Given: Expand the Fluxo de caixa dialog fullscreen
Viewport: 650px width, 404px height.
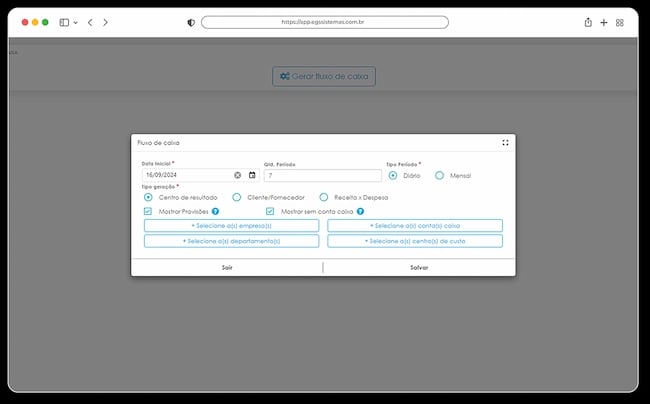Looking at the screenshot, I should 505,143.
